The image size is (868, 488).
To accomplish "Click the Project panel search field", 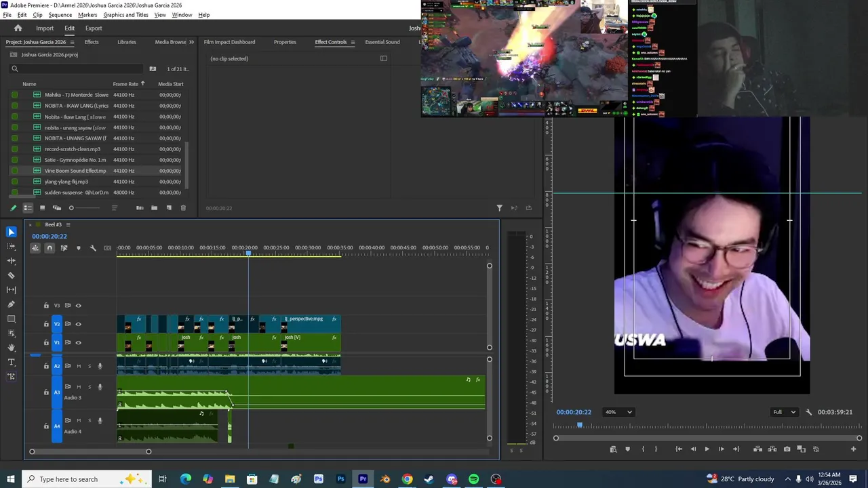I will point(76,68).
